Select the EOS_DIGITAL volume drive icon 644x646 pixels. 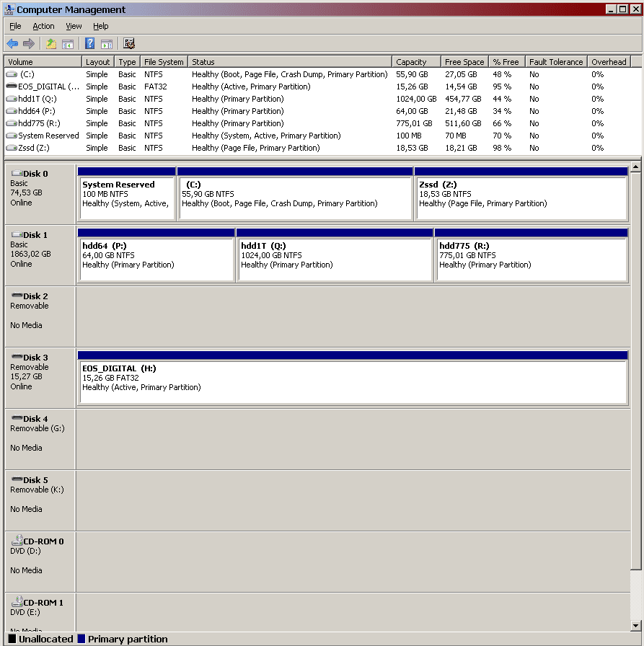click(12, 87)
